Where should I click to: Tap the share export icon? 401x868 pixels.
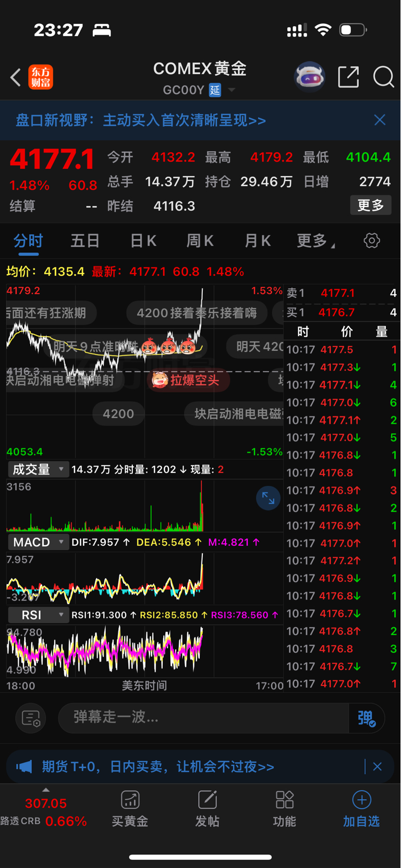(x=348, y=77)
